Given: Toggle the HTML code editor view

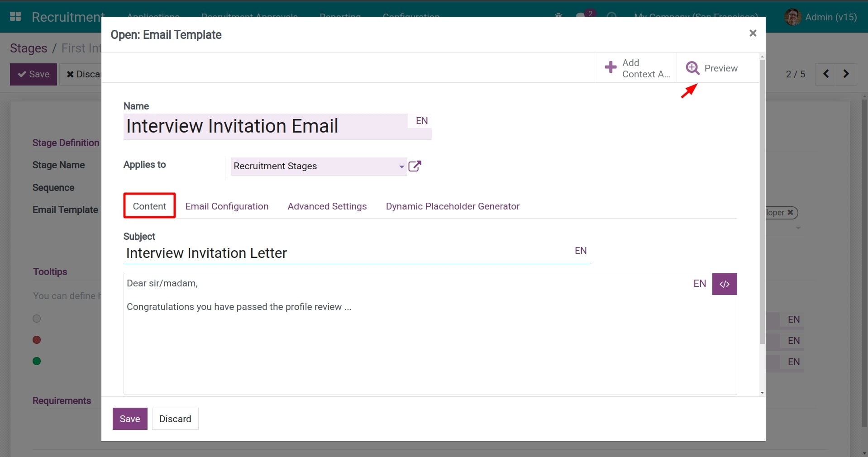Looking at the screenshot, I should coord(724,284).
